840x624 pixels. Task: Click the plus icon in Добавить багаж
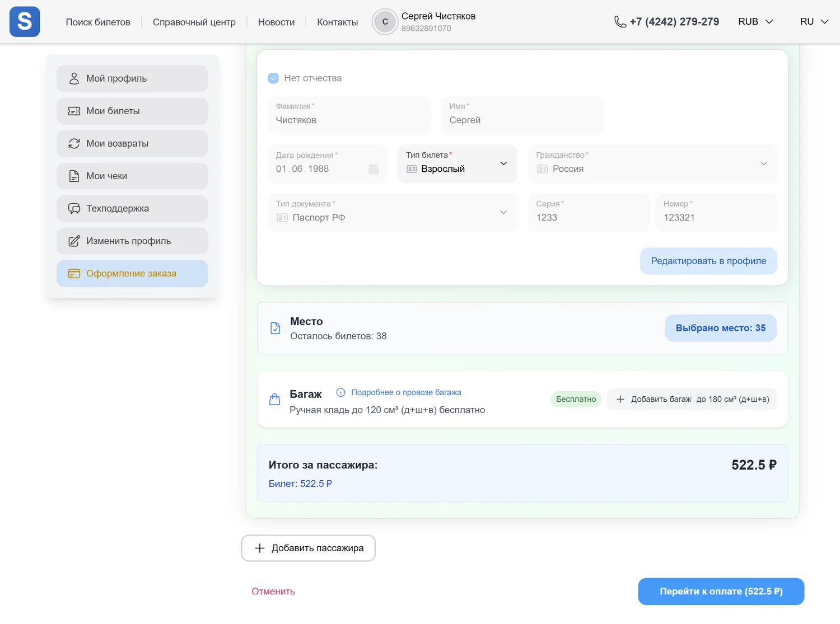620,399
